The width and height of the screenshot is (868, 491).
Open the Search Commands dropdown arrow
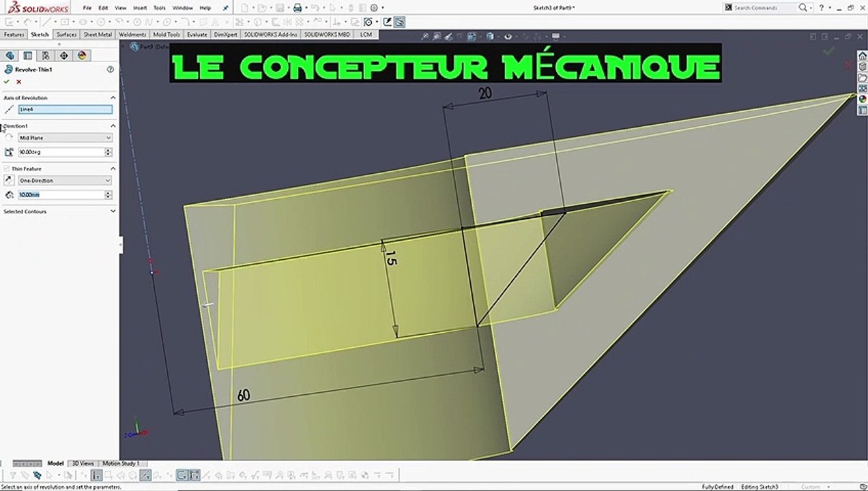[812, 8]
